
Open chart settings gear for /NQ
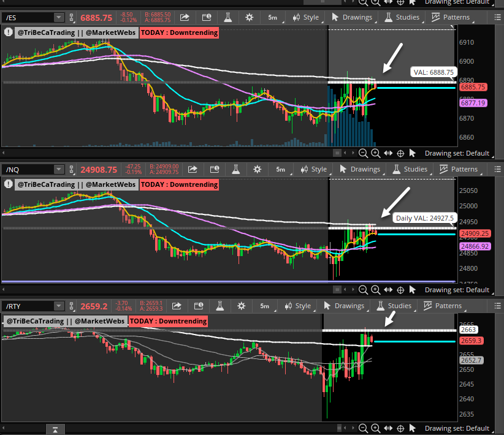tap(257, 169)
